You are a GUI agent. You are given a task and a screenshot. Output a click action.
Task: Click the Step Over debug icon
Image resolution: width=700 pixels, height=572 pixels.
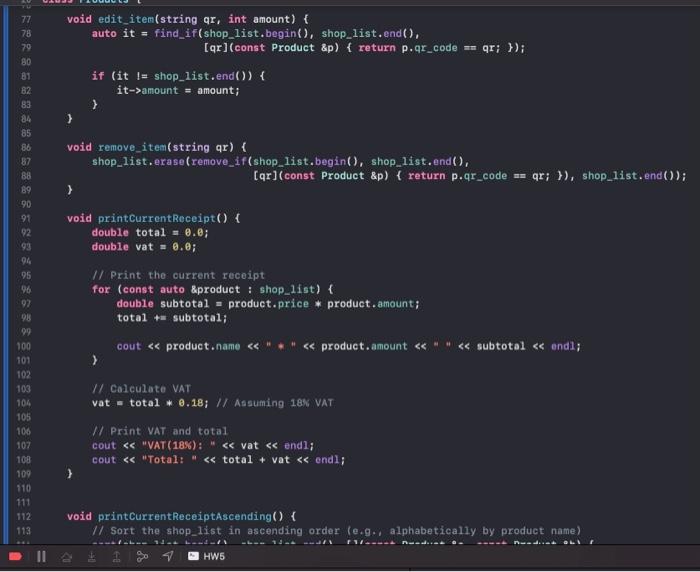(67, 556)
